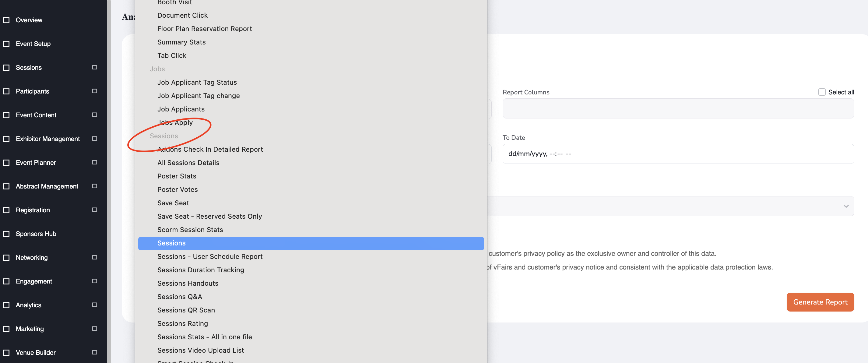The height and width of the screenshot is (363, 868).
Task: Expand the Participants sidebar submenu arrow
Action: click(x=95, y=91)
